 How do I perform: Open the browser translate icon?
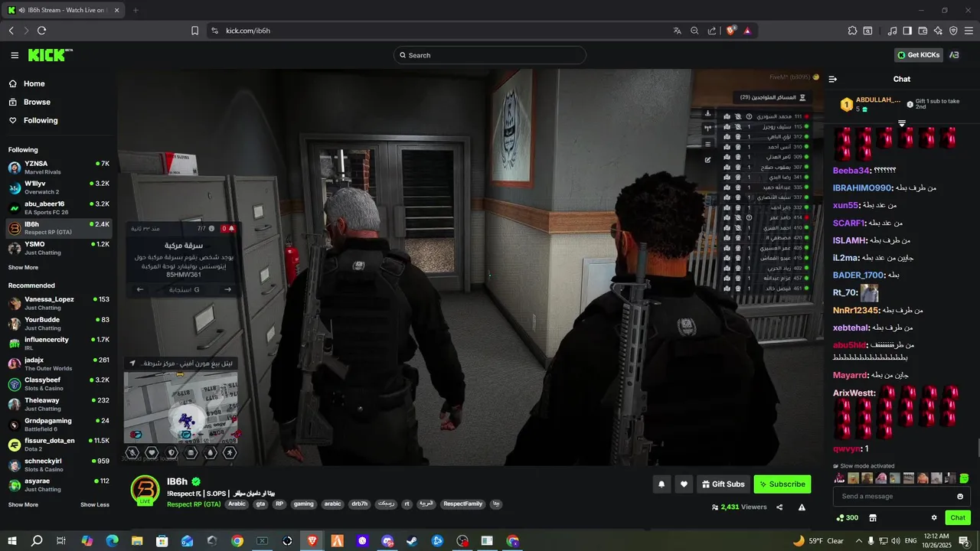point(678,31)
